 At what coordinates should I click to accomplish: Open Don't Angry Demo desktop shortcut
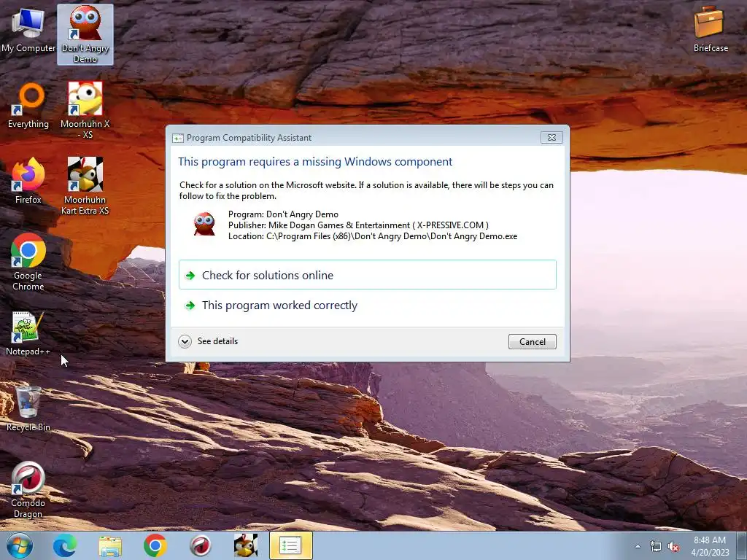click(85, 34)
